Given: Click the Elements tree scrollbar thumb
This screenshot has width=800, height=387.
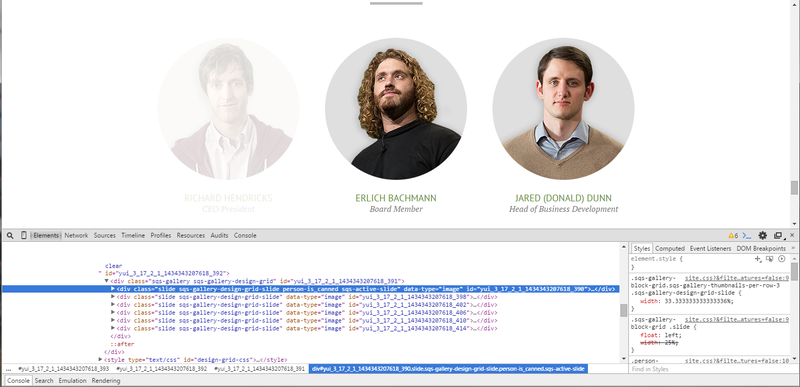Looking at the screenshot, I should click(x=623, y=310).
